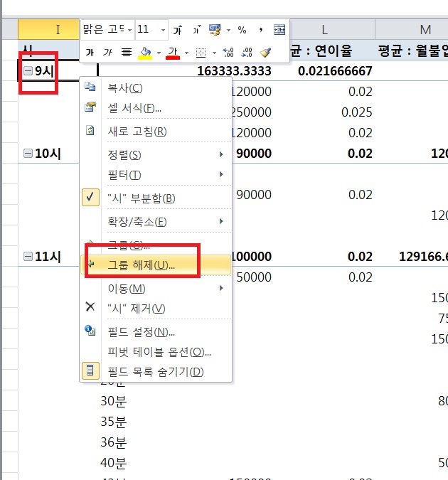Click the yellow fill color swatch

[x=145, y=53]
